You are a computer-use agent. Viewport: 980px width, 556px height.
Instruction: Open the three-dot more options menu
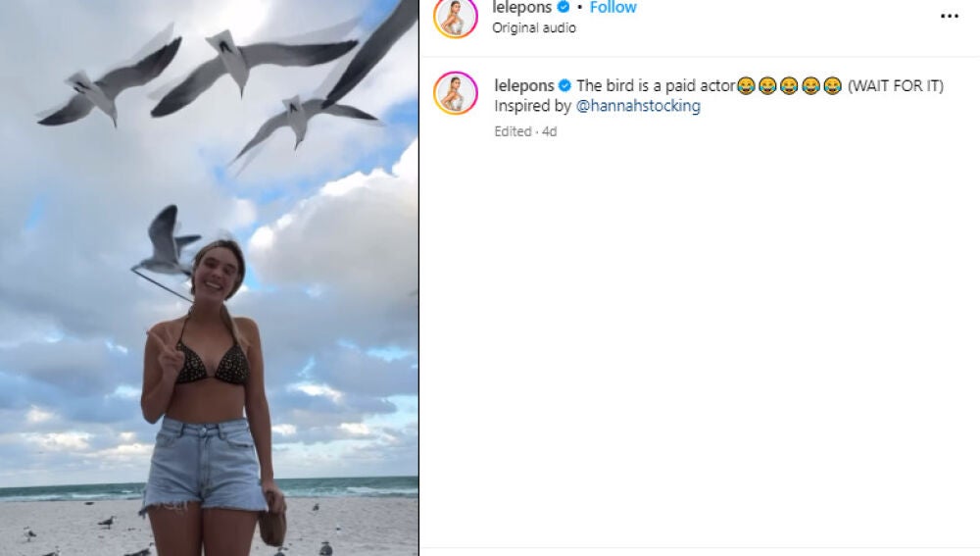950,16
